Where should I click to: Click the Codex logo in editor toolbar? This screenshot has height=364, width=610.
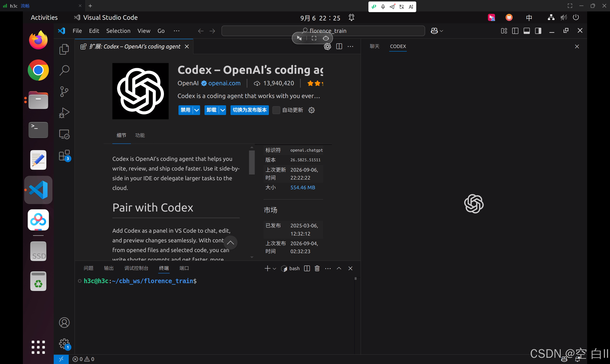pos(327,46)
